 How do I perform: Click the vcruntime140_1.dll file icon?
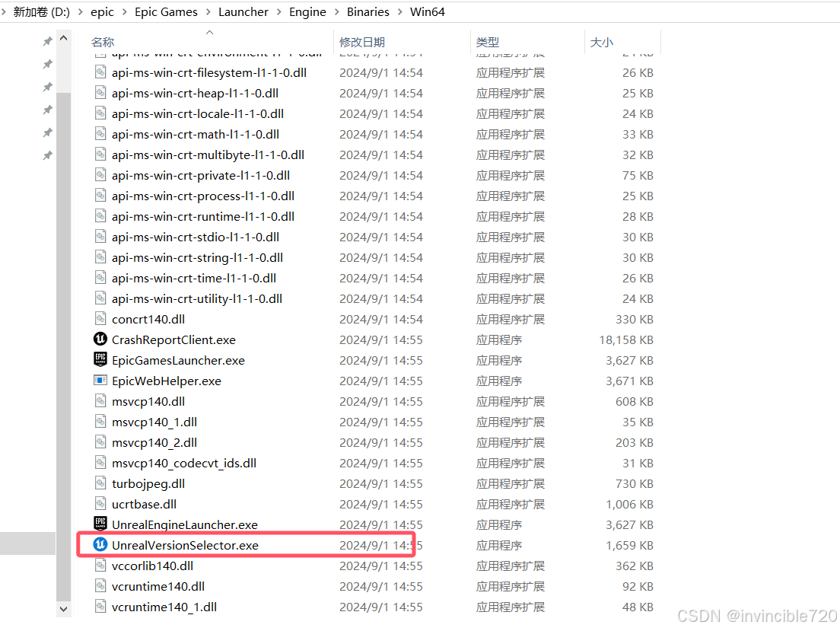(x=100, y=606)
